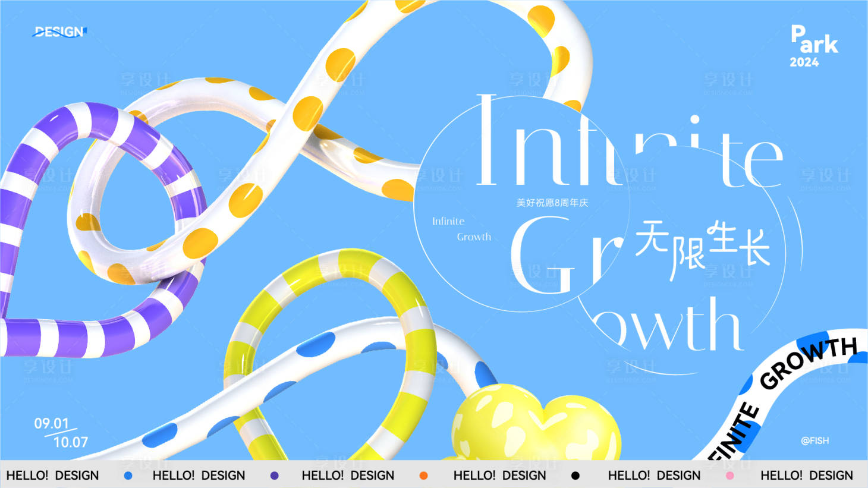Click the HELLO! DESIGN text between blue and purple dots
The width and height of the screenshot is (868, 488).
point(199,476)
